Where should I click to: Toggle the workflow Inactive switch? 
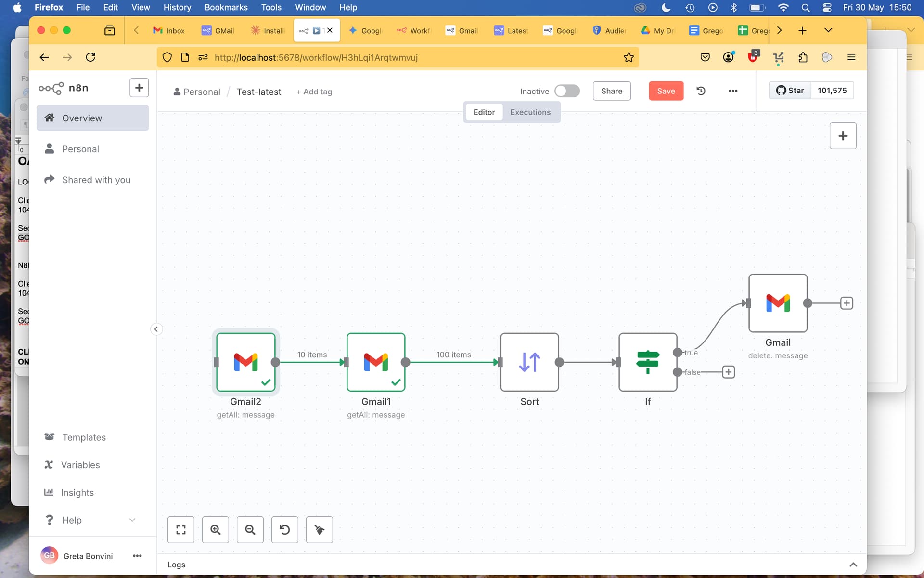point(567,91)
